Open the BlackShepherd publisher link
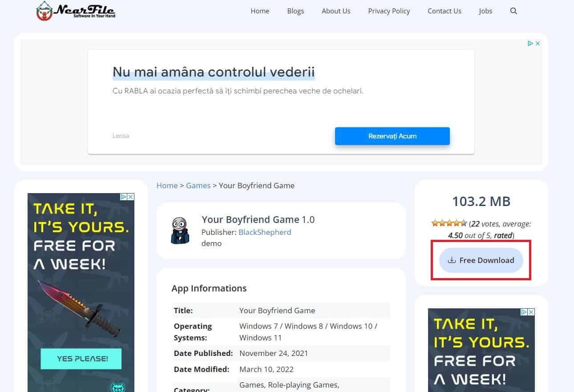574x392 pixels. 265,232
